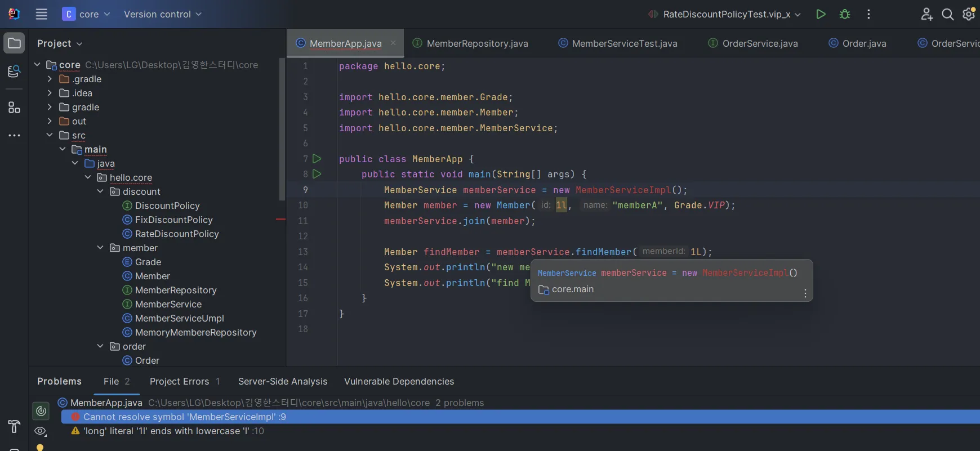Viewport: 980px width, 451px height.
Task: Open run configuration selector dropdown
Action: 724,14
